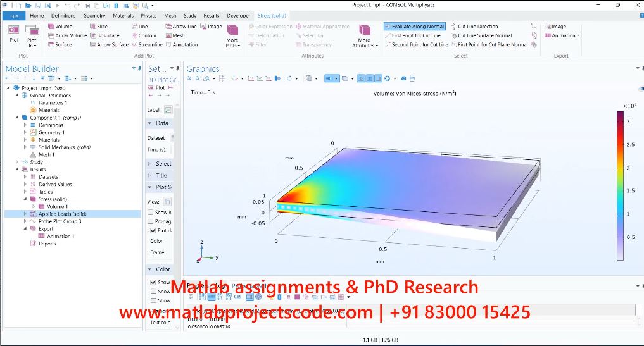Click Cut Line Direction button
The width and height of the screenshot is (644, 346).
474,27
